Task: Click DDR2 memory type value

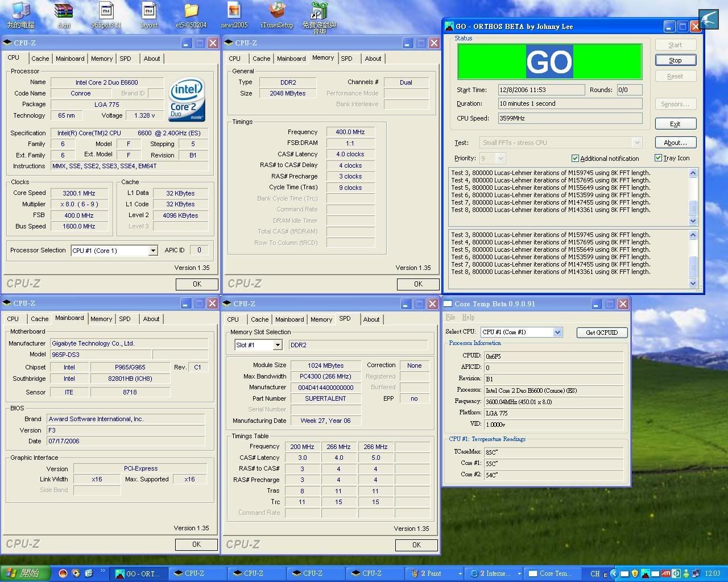Action: 288,82
